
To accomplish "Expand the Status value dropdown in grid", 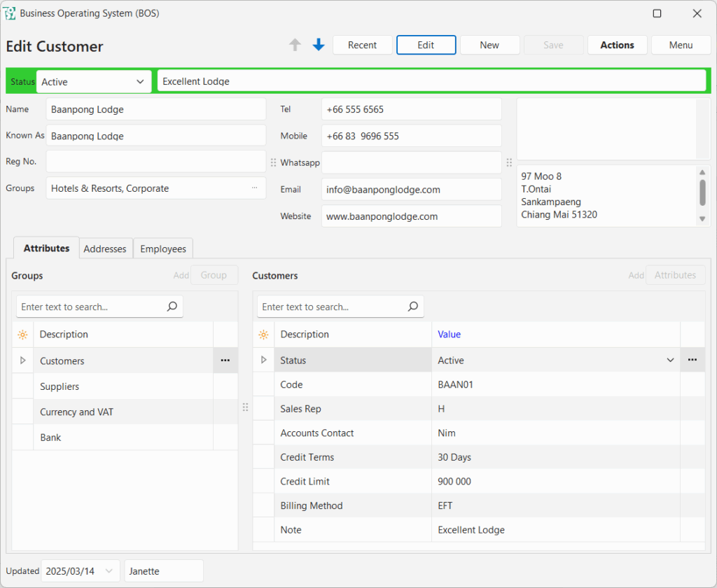I will [670, 360].
